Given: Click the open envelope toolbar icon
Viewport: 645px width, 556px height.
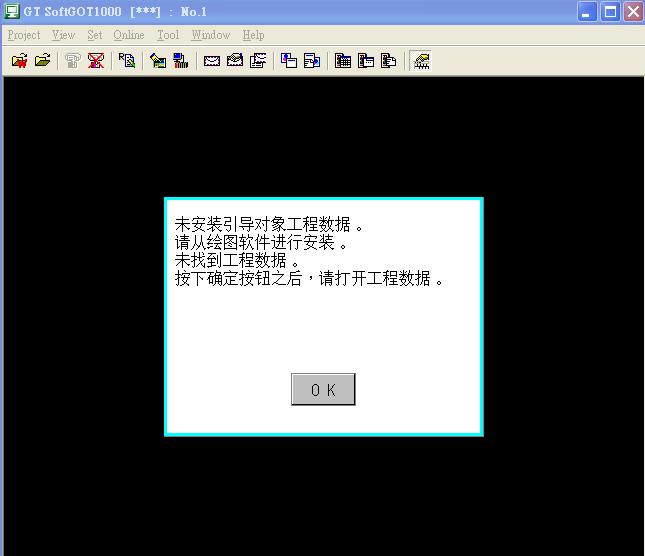Looking at the screenshot, I should point(235,61).
